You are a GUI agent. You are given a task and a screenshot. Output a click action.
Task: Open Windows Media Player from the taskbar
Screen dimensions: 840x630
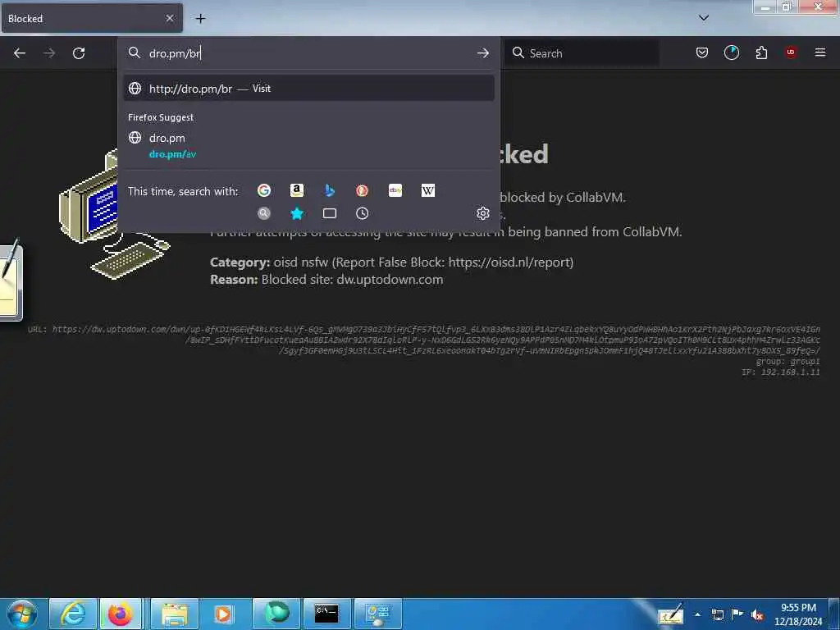click(223, 614)
